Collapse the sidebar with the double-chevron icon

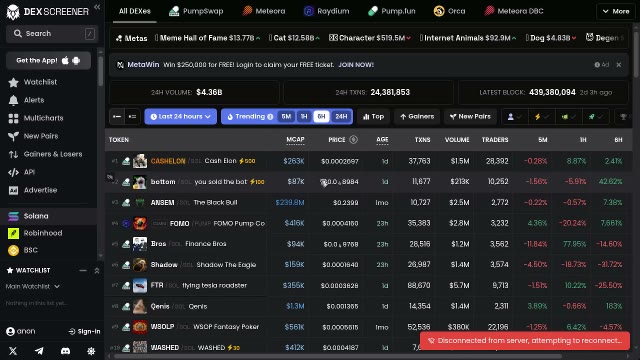(x=97, y=7)
